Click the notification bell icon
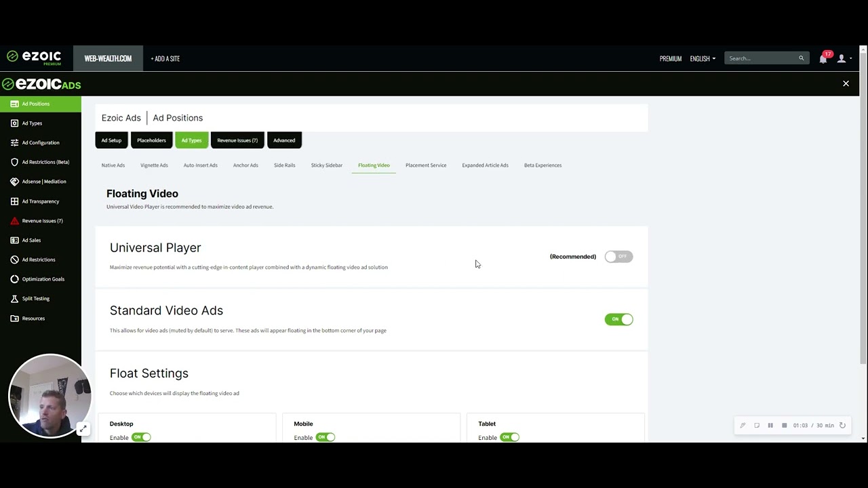 [x=823, y=58]
